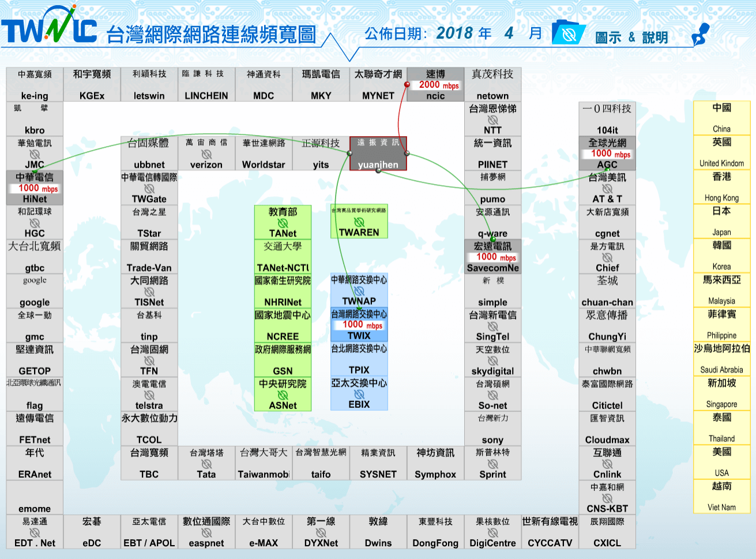
Task: Click the link icon in the TFN cell
Action: 149,361
